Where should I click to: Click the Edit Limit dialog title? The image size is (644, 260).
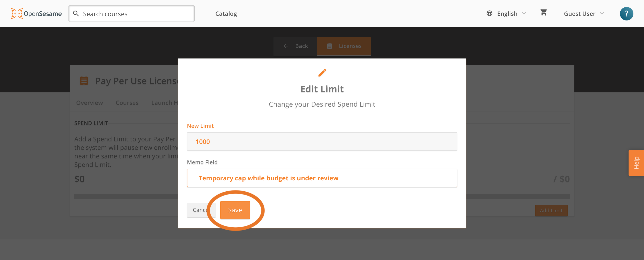point(322,89)
